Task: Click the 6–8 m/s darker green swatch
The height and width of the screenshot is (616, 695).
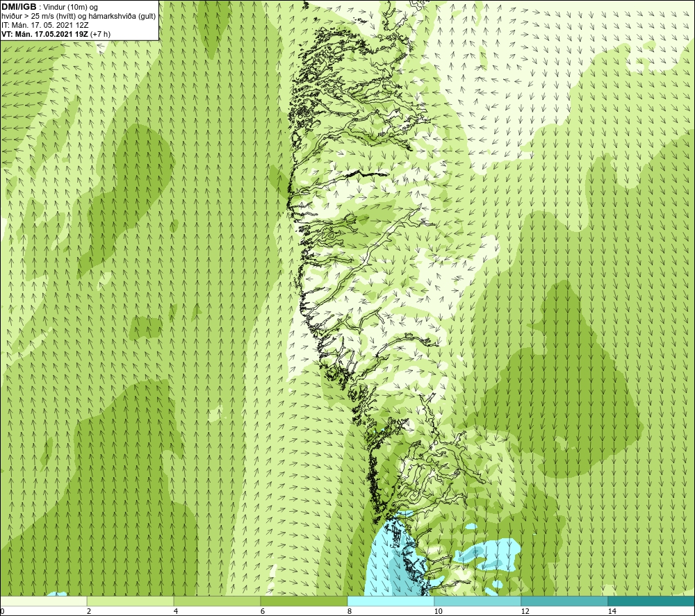Action: [x=304, y=601]
